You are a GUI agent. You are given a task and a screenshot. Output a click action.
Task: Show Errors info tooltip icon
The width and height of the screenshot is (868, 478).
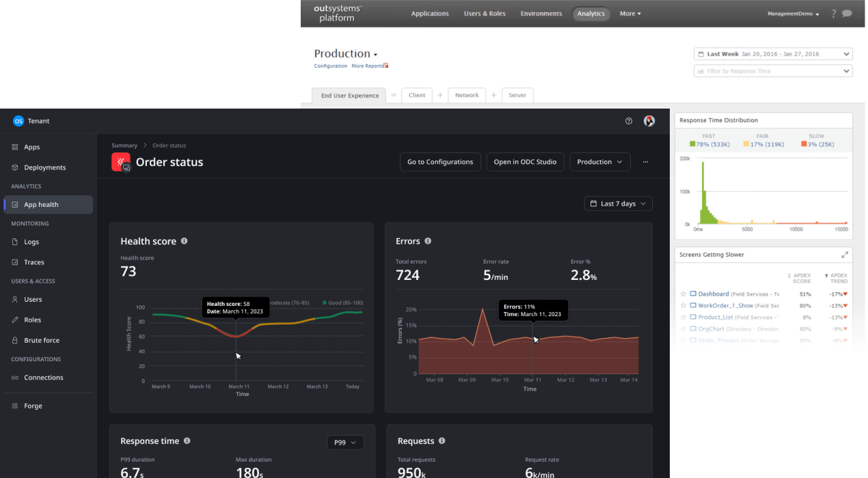tap(428, 241)
